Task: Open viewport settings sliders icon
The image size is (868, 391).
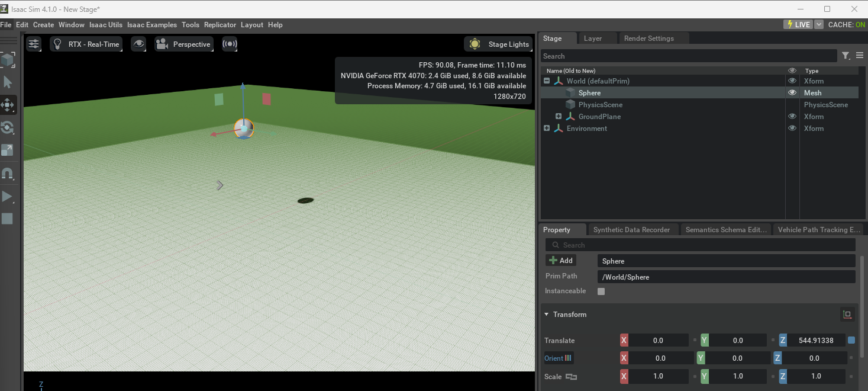Action: pyautogui.click(x=34, y=44)
